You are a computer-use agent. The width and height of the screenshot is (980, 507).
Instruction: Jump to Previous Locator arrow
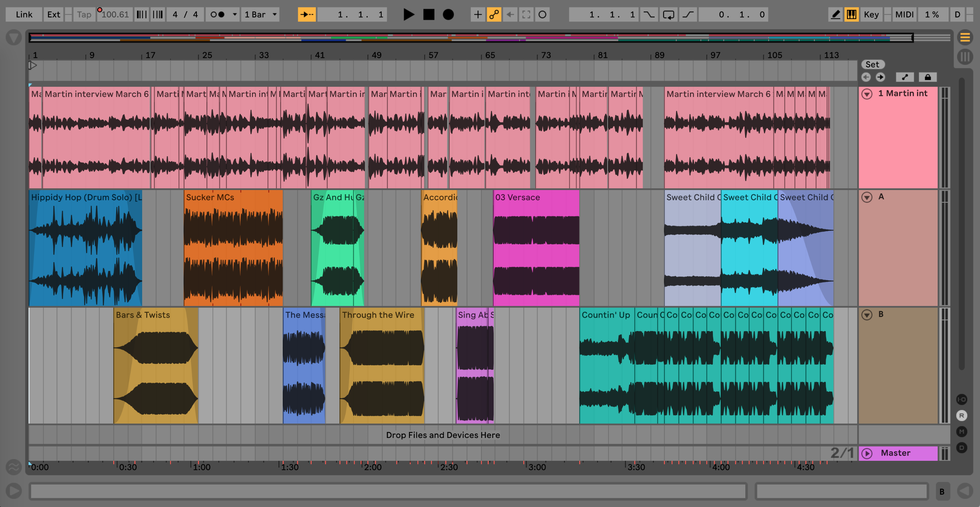(866, 77)
